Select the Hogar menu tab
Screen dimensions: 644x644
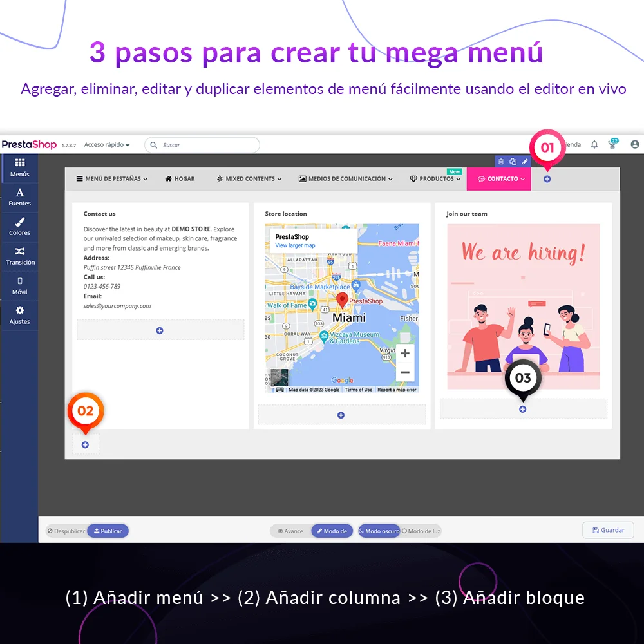180,179
